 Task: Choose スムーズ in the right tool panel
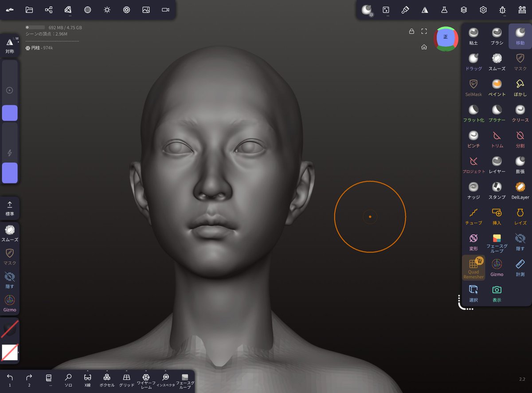tap(497, 62)
